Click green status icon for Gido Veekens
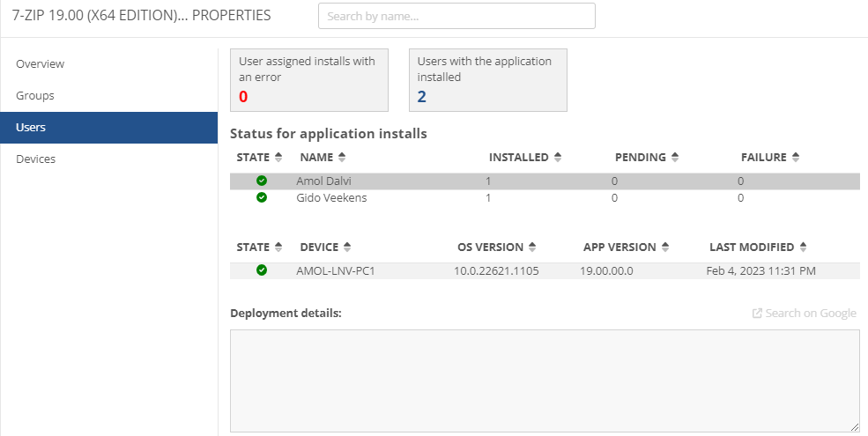This screenshot has height=436, width=868. pos(262,197)
